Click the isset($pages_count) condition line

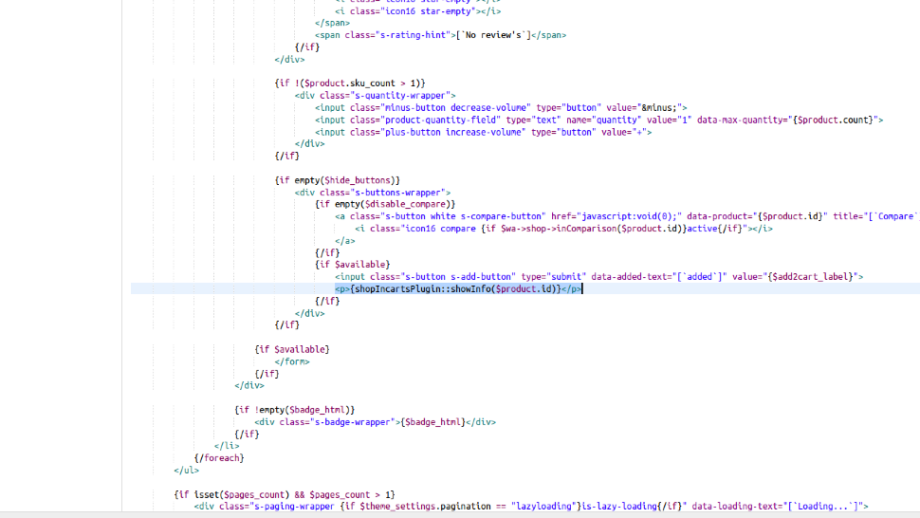(285, 494)
